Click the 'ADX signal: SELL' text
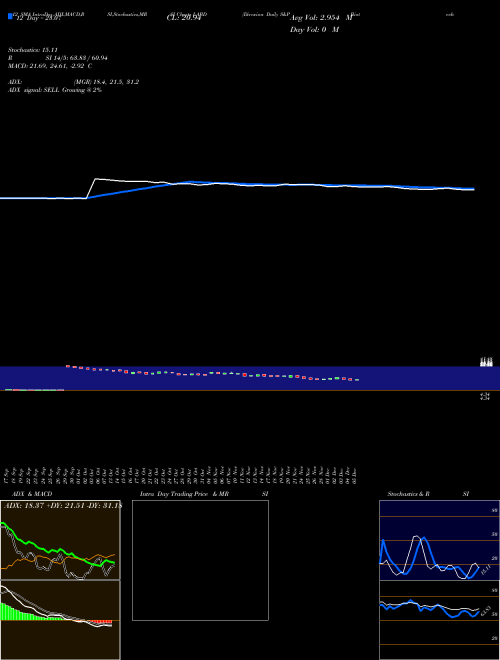This screenshot has height=660, width=500. (x=34, y=90)
